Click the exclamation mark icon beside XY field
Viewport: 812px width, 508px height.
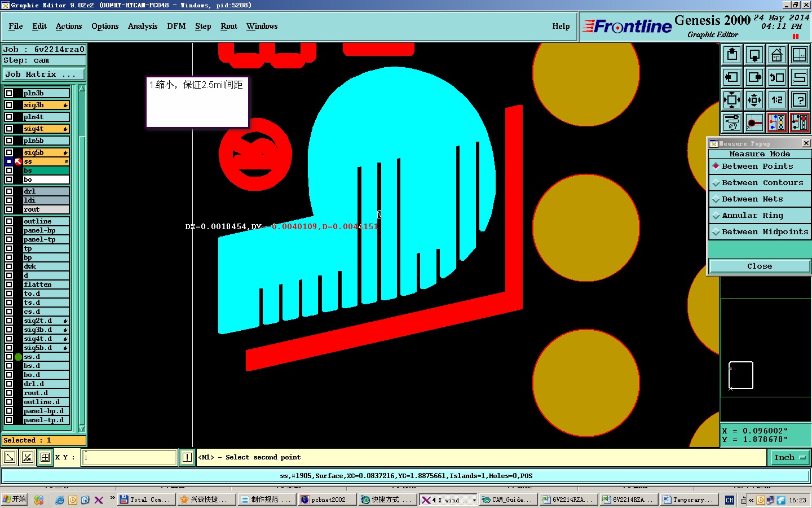pyautogui.click(x=187, y=457)
